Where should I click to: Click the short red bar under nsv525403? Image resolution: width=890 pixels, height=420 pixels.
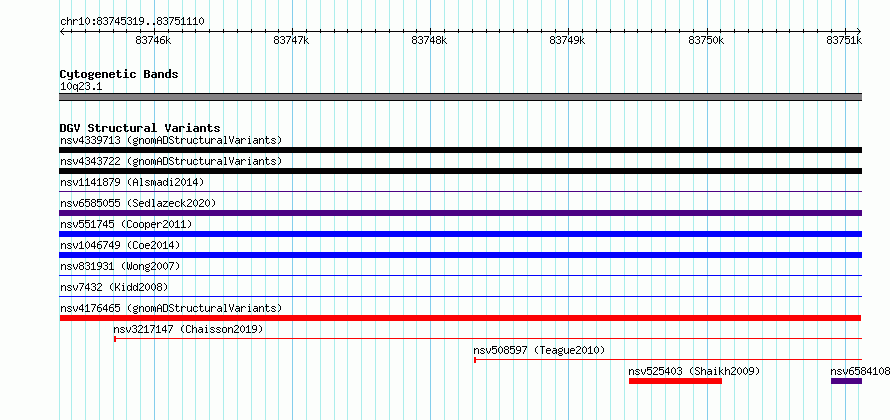[675, 381]
